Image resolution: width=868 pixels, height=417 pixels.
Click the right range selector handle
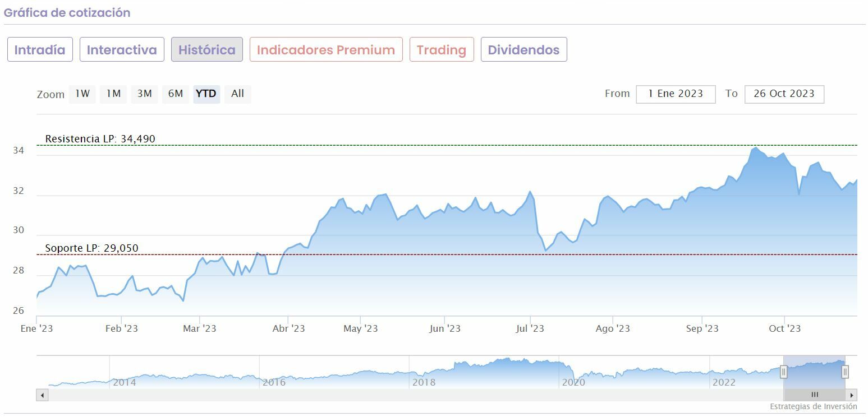(x=845, y=372)
